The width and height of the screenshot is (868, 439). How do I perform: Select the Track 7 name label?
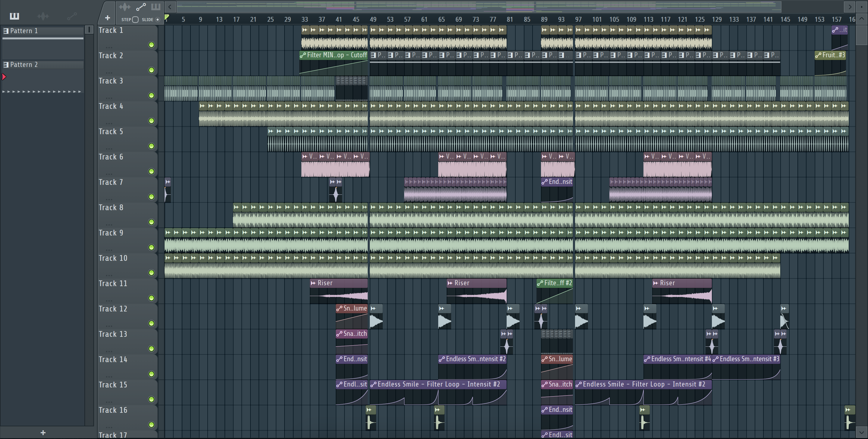[x=111, y=182]
